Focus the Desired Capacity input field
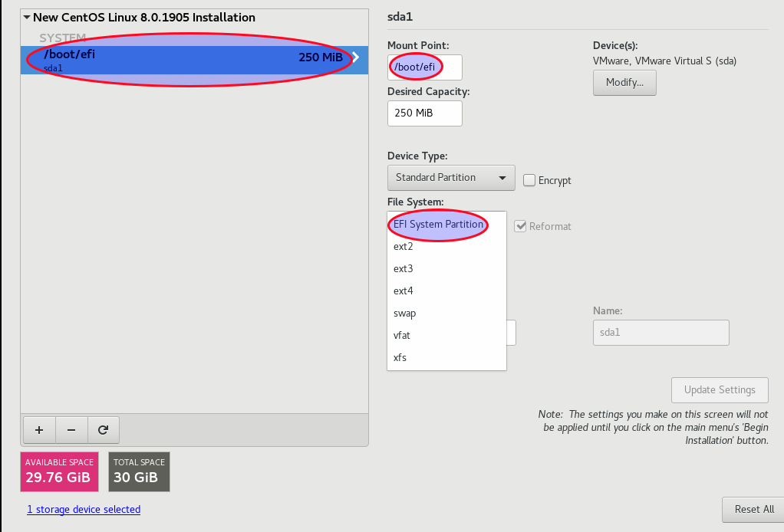The image size is (784, 532). [x=424, y=113]
